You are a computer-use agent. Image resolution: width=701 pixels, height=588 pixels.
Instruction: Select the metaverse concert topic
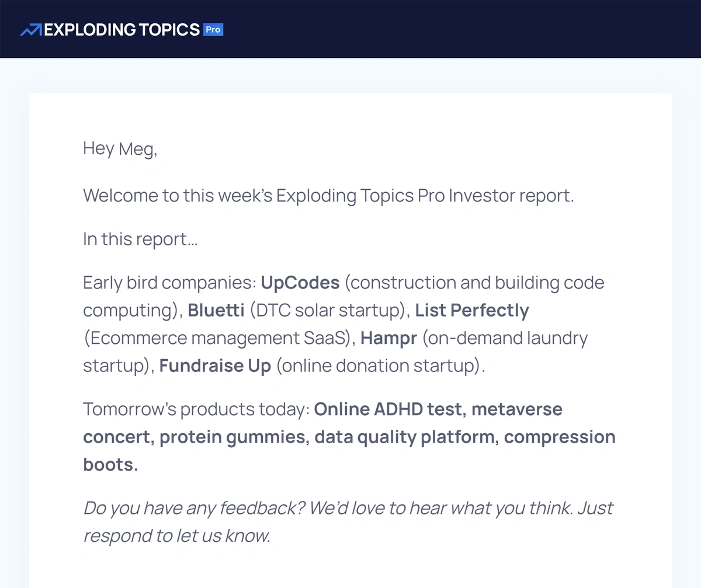(x=322, y=423)
